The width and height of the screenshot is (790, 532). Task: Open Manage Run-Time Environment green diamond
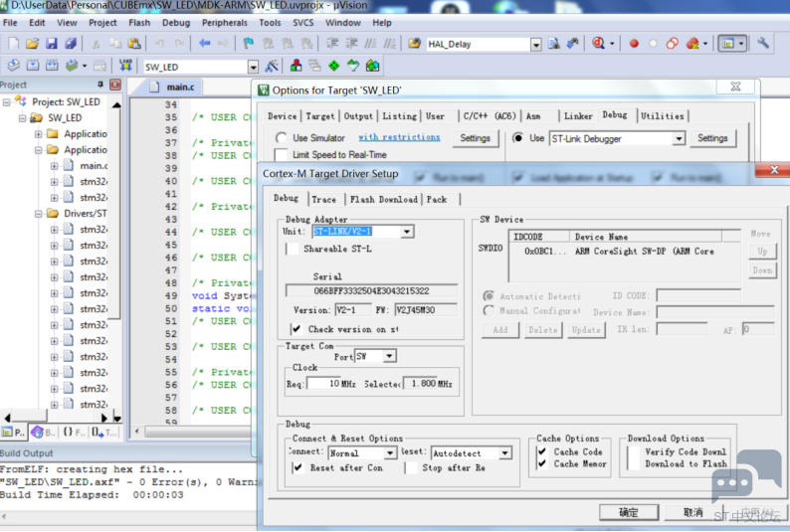(334, 66)
